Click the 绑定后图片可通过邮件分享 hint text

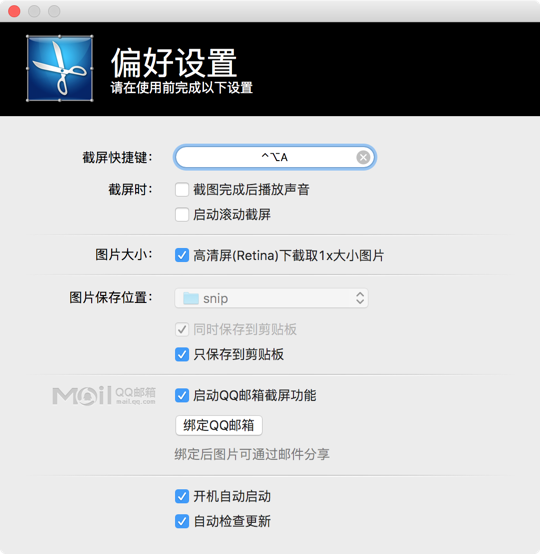point(252,454)
